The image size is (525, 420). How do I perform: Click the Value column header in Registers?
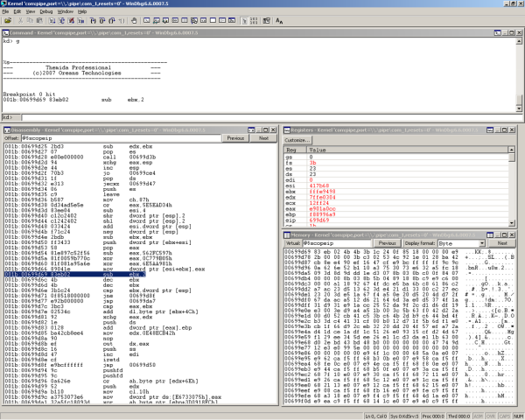click(408, 150)
